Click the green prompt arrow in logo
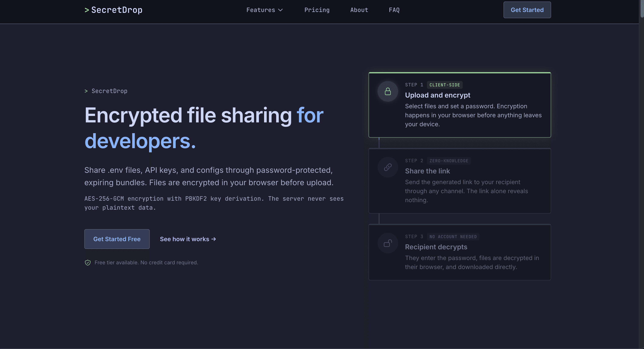The image size is (644, 349). pos(87,10)
